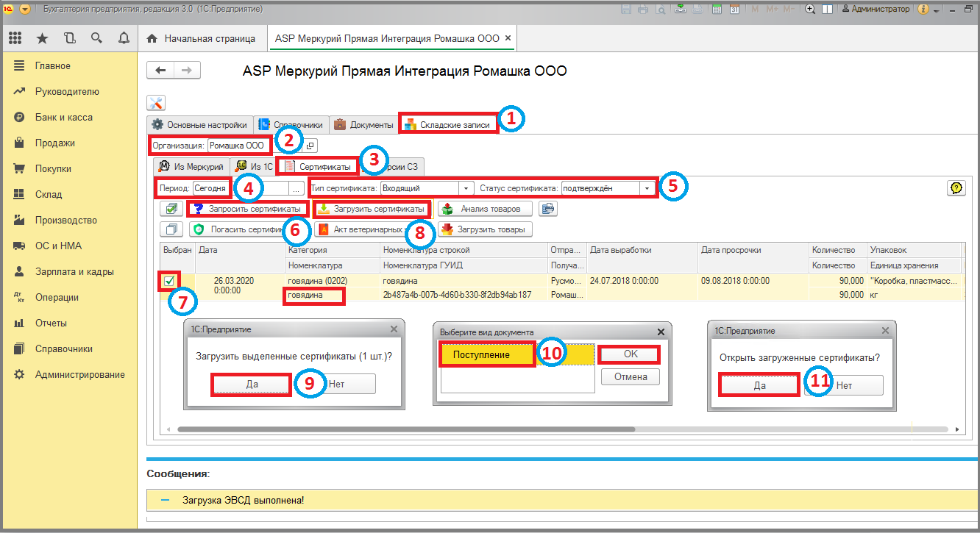Click Загрузить сертификаты button

tap(372, 209)
